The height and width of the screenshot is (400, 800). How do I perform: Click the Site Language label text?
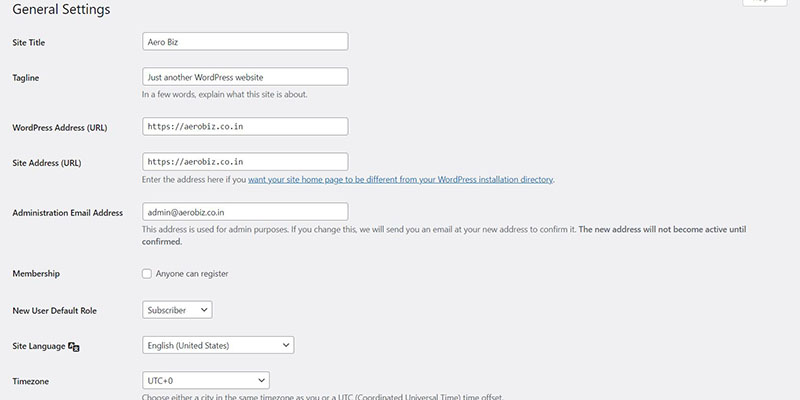pos(39,346)
